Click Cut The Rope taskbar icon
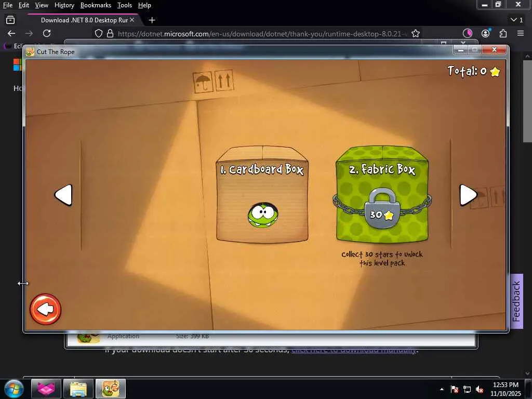The image size is (532, 399). [111, 389]
